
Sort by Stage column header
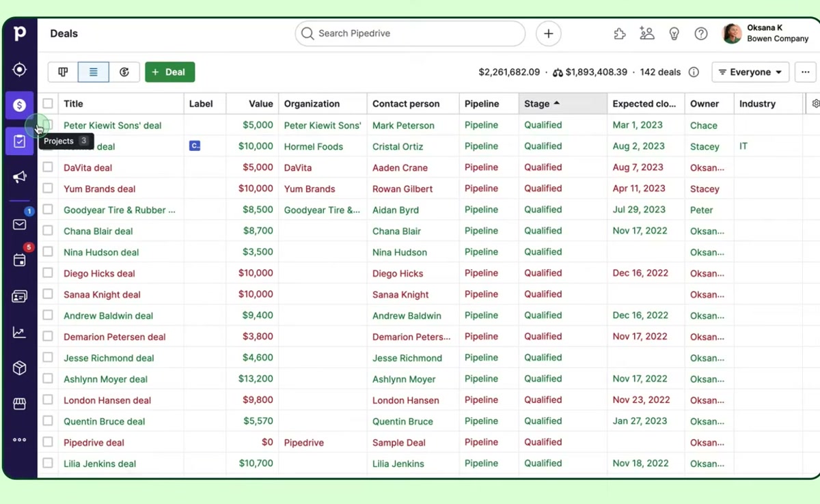[563, 104]
